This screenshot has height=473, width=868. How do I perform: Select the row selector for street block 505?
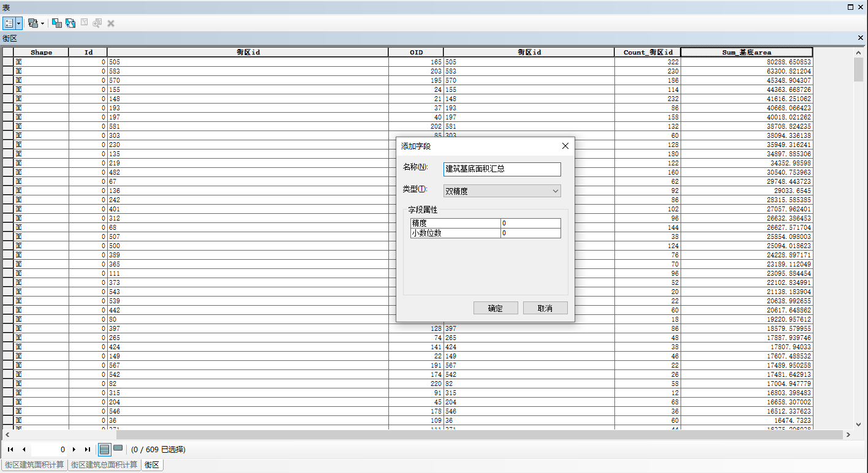(x=8, y=62)
